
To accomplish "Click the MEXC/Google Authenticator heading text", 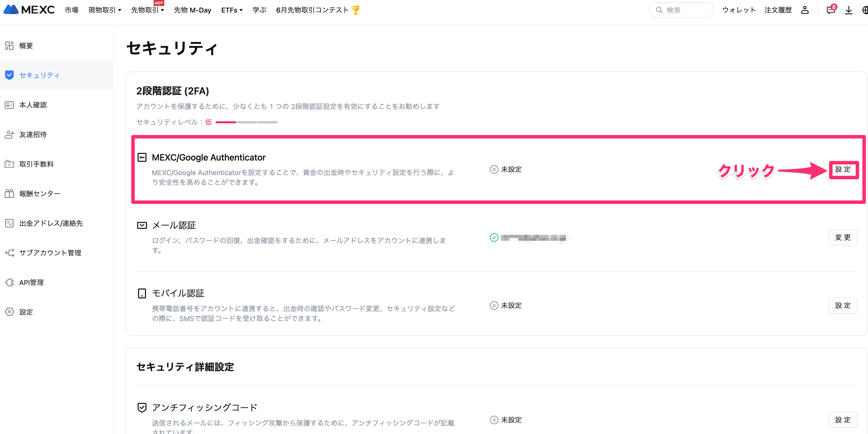I will (x=209, y=157).
